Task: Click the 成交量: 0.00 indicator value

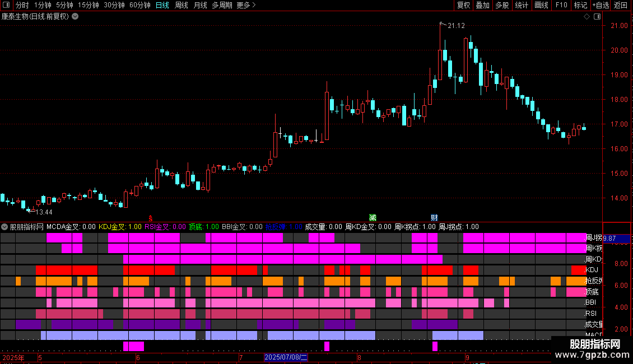Action: coord(323,227)
